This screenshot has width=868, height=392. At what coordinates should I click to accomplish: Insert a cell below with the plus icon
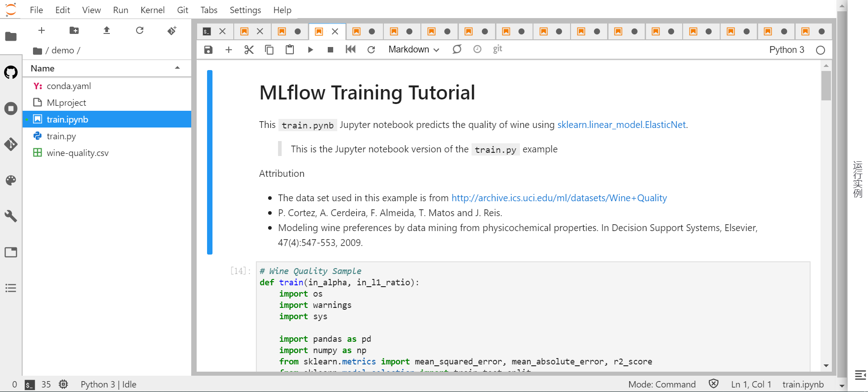pyautogui.click(x=229, y=50)
